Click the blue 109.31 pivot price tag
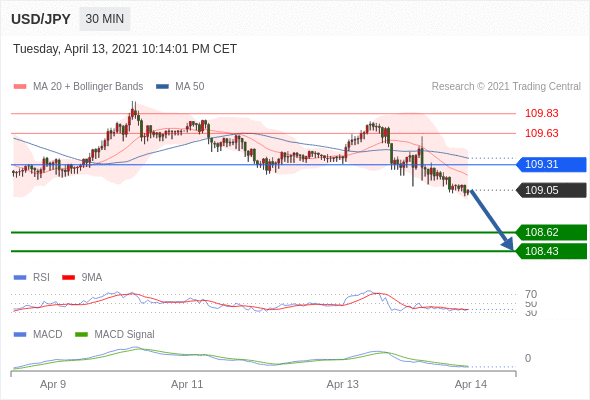 click(x=551, y=164)
